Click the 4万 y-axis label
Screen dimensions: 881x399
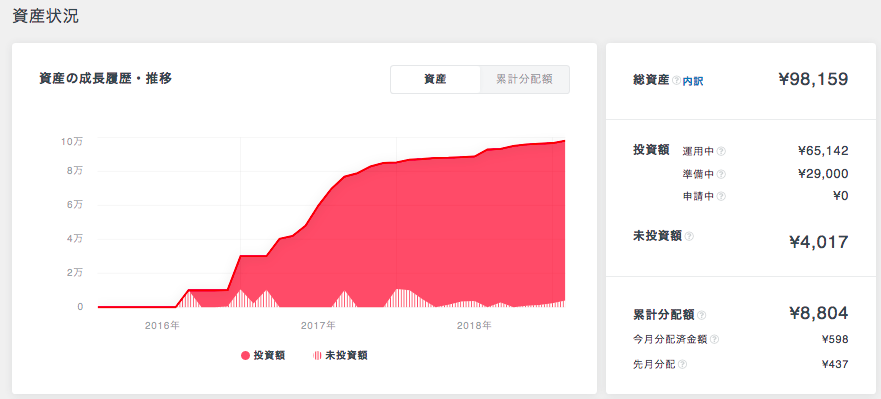(74, 239)
